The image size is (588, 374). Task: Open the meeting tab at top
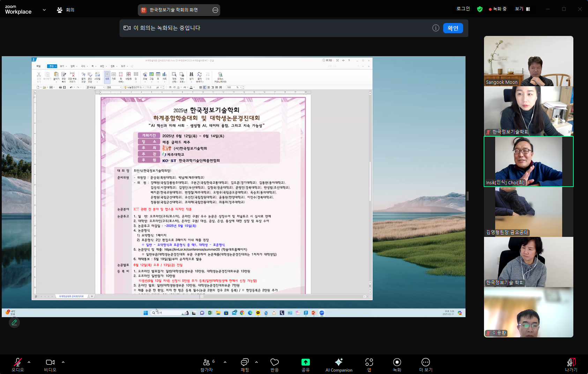pos(66,10)
